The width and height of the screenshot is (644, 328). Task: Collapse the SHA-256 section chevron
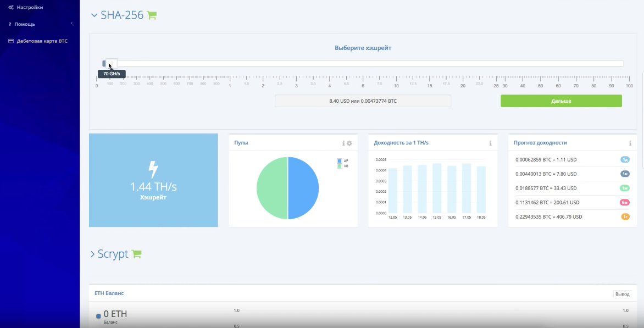click(94, 15)
